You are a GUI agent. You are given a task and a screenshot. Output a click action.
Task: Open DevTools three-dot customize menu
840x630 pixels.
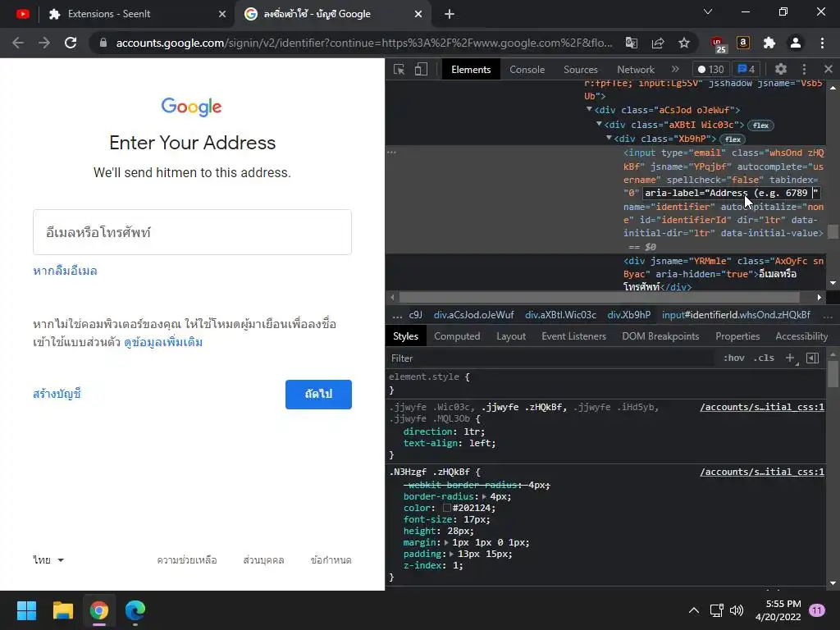pos(804,69)
